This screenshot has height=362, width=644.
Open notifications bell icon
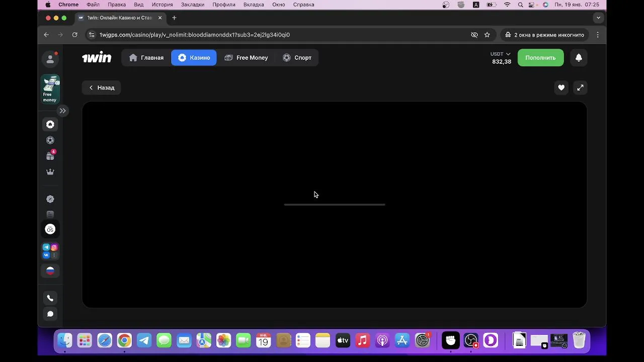(579, 58)
